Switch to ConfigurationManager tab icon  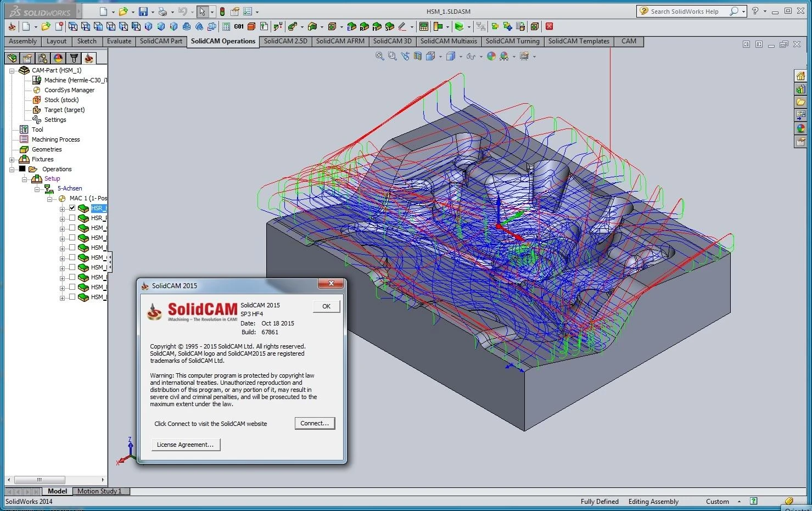pyautogui.click(x=43, y=58)
